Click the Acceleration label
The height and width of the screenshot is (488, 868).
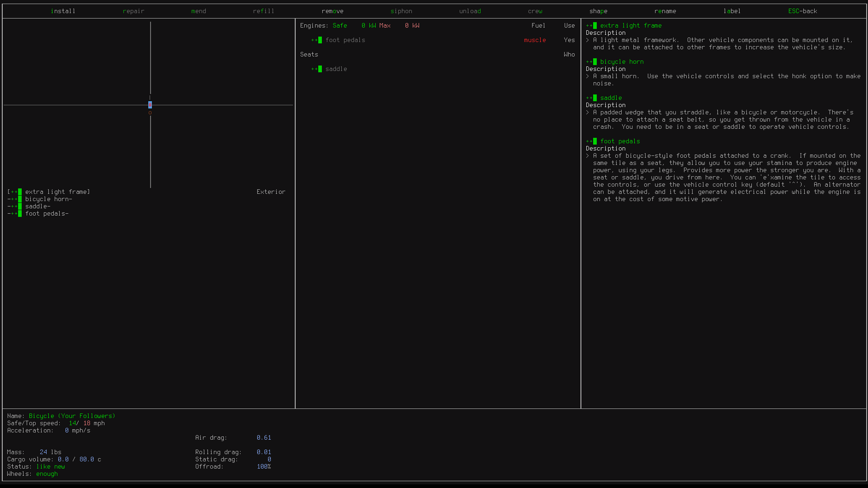(x=30, y=431)
